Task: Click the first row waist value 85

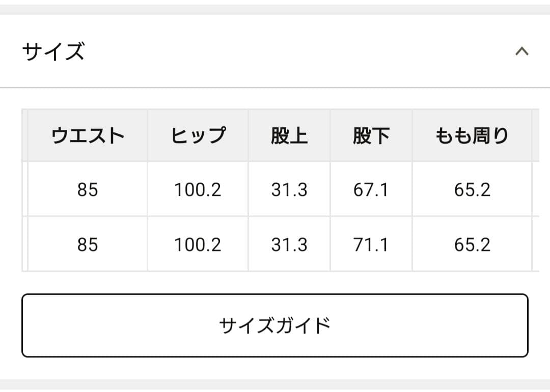Action: pos(88,189)
